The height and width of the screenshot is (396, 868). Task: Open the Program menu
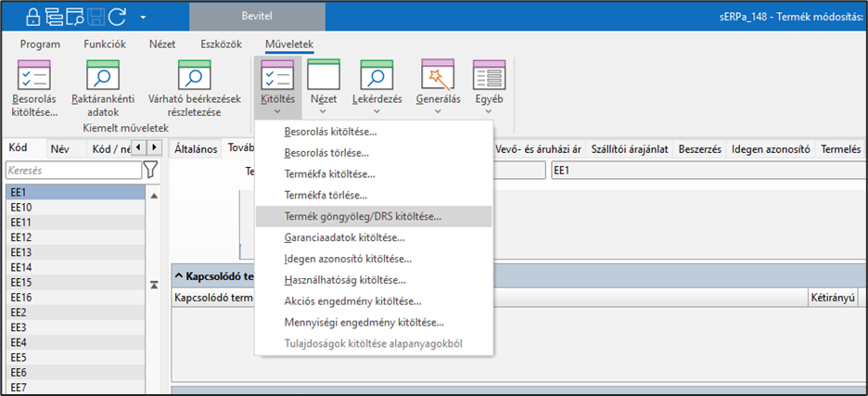click(40, 45)
